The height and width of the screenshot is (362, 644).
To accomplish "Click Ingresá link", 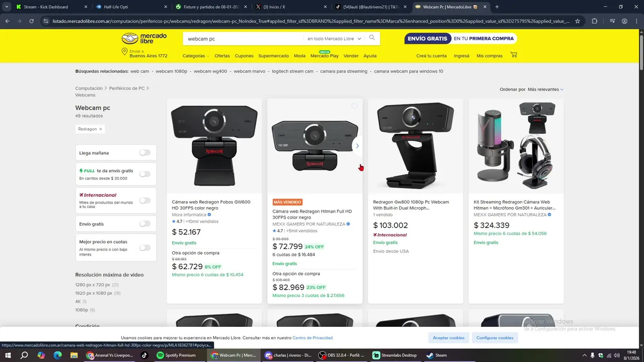I will pos(461,56).
